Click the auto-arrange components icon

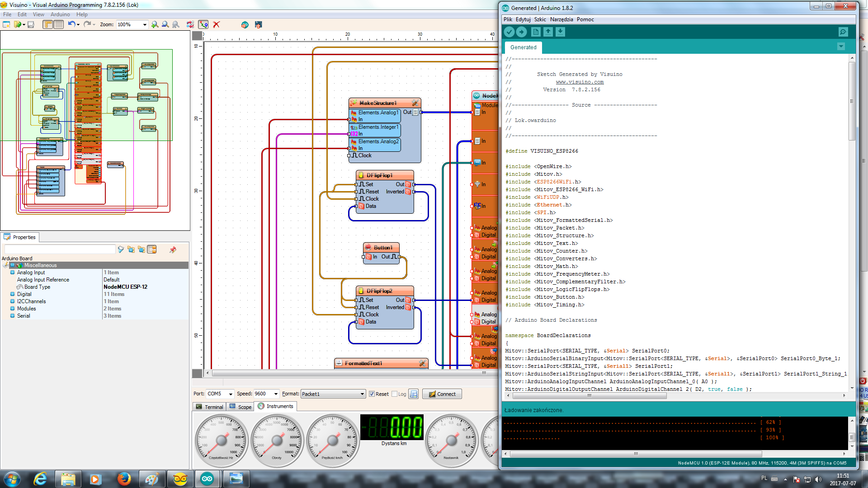(190, 25)
